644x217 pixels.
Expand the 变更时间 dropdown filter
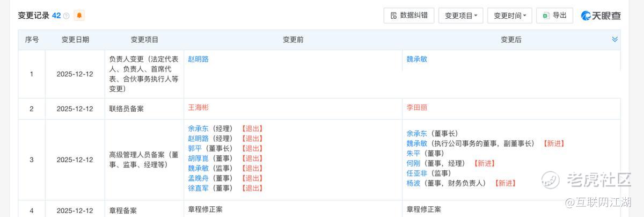510,16
